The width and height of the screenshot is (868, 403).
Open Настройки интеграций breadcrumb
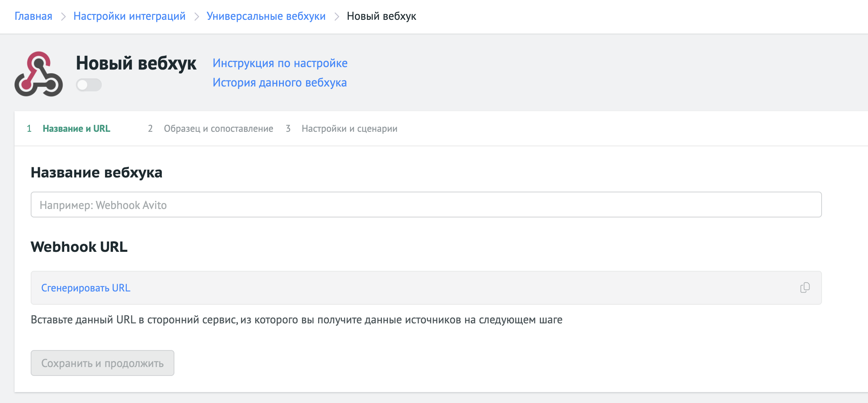(x=129, y=16)
